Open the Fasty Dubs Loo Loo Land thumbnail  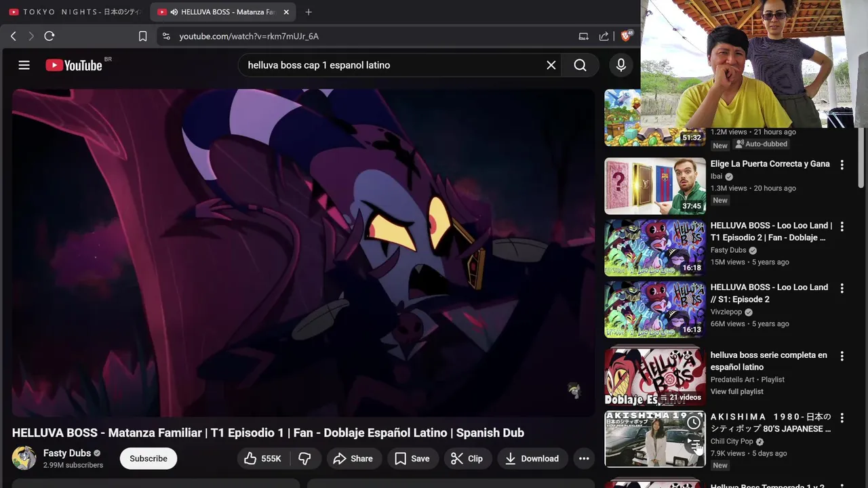click(655, 248)
